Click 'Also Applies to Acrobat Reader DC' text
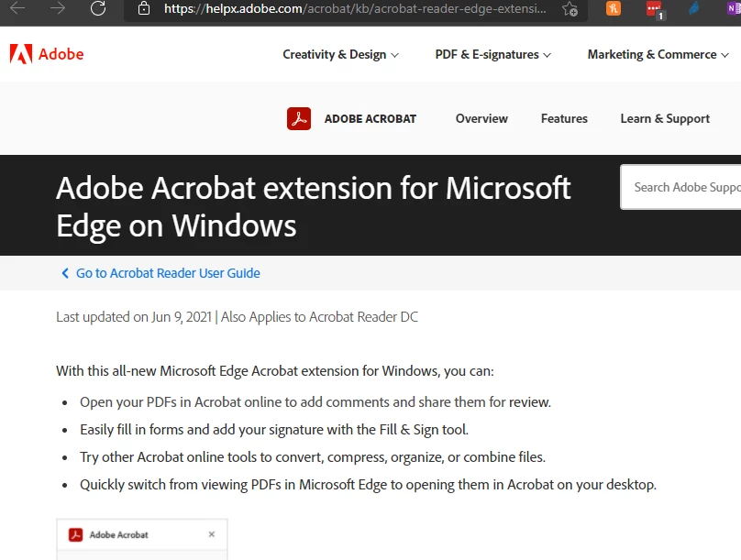 (319, 317)
